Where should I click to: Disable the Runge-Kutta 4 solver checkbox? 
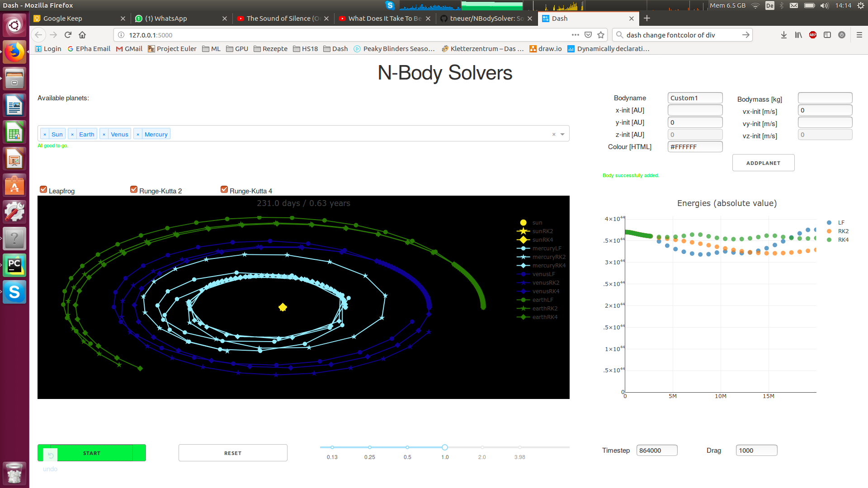click(224, 190)
